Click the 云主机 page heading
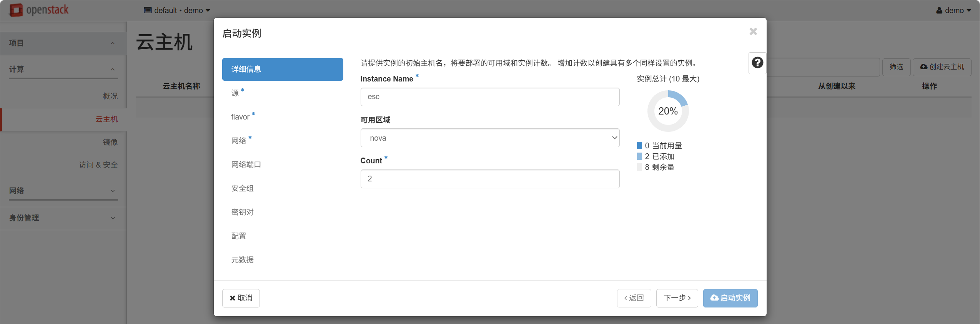 point(165,42)
